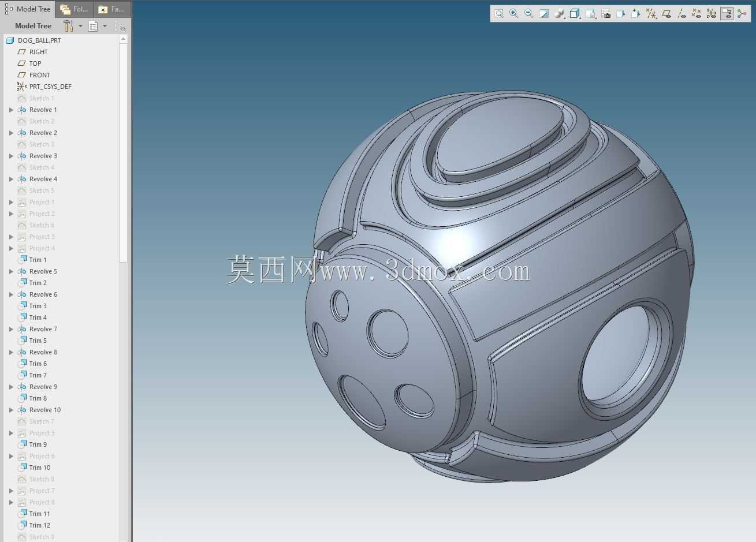The width and height of the screenshot is (756, 542).
Task: Expand the Revolve 10 feature
Action: coord(11,410)
